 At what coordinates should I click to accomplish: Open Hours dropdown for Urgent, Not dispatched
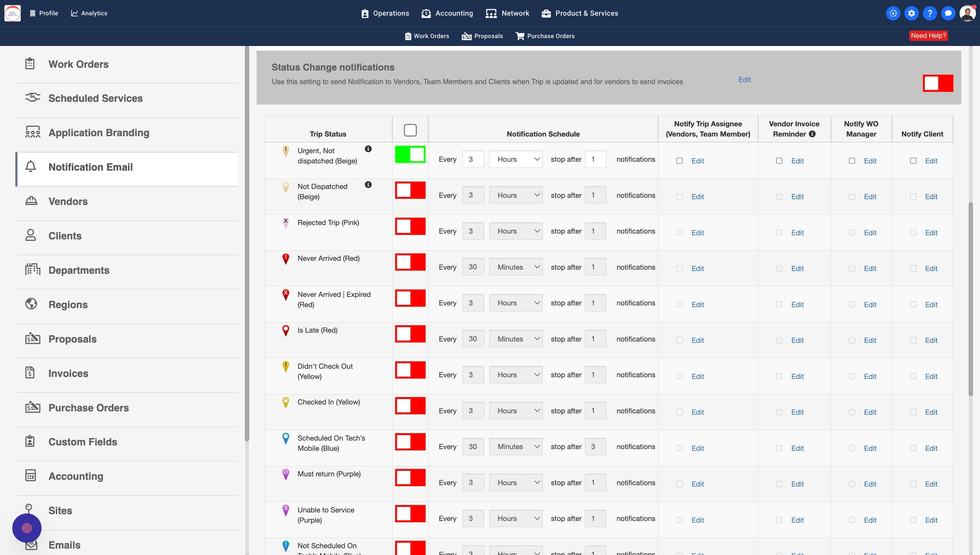tap(516, 159)
